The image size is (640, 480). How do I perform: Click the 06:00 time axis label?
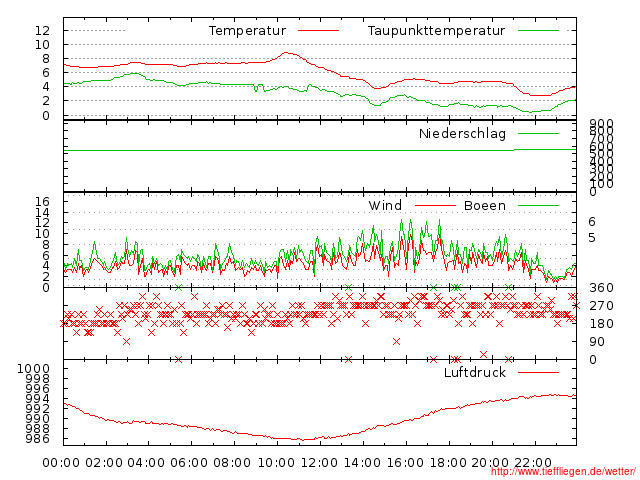[x=189, y=463]
